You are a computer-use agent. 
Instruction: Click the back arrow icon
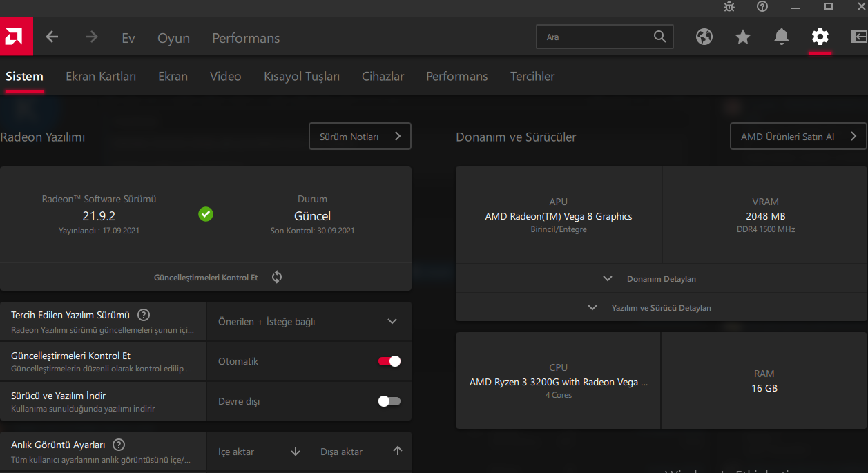point(52,37)
